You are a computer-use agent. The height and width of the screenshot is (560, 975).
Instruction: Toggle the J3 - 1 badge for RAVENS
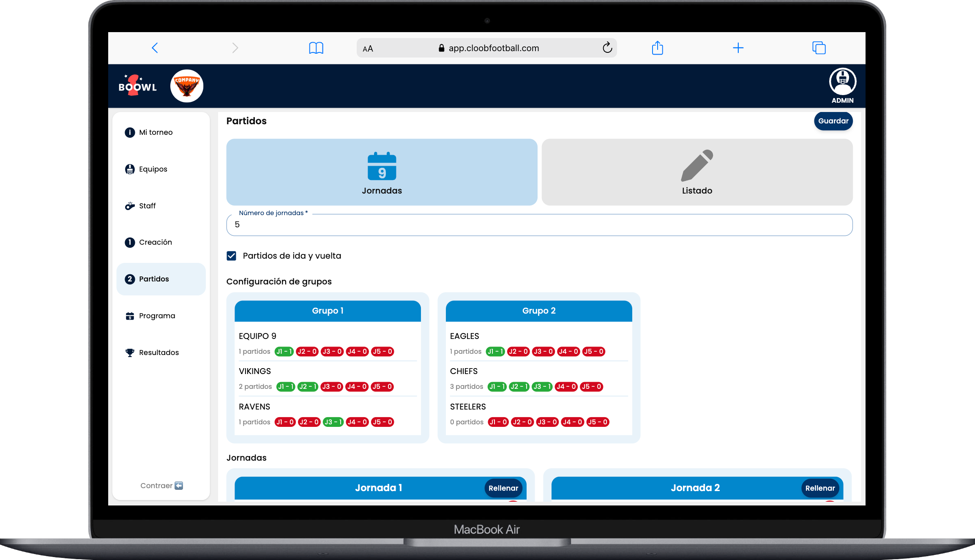[x=333, y=422]
